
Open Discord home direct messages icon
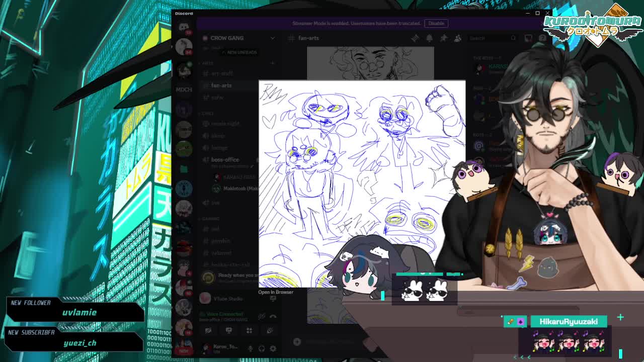pyautogui.click(x=184, y=28)
